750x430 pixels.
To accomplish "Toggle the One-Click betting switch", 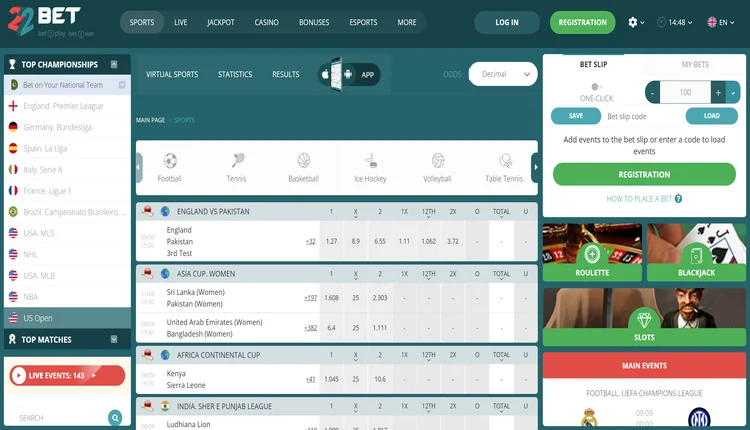I will coord(596,87).
